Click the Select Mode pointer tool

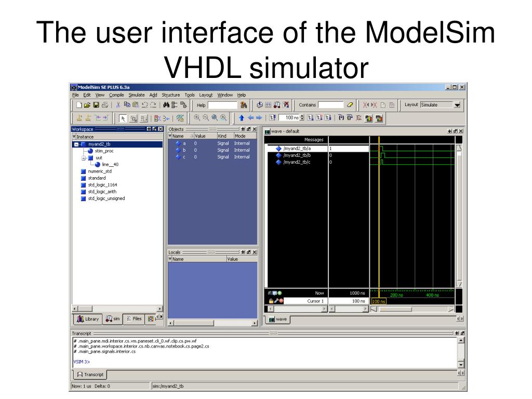[x=123, y=118]
